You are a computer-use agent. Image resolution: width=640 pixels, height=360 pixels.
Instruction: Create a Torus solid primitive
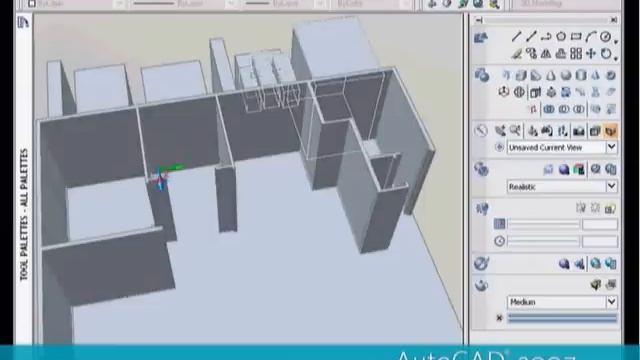point(611,76)
